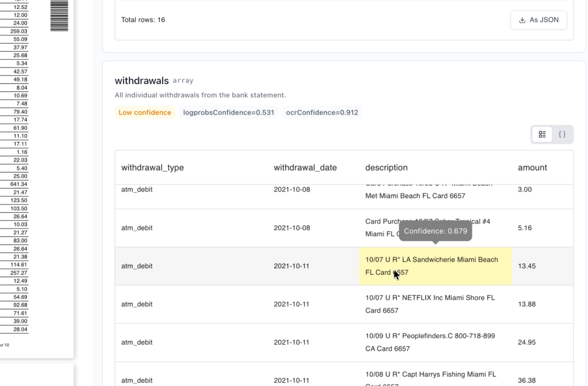Screen dimensions: 588x386
Task: Download results with As JSON button
Action: pos(539,20)
